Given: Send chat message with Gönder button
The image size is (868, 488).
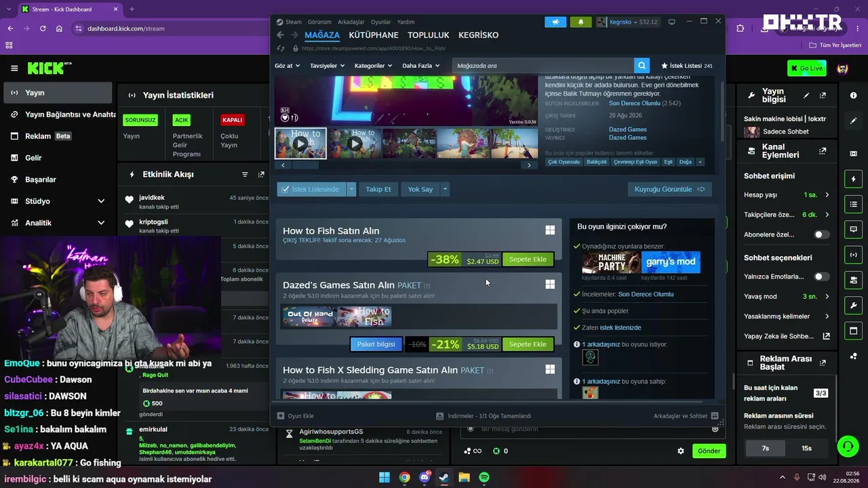Looking at the screenshot, I should (x=709, y=451).
